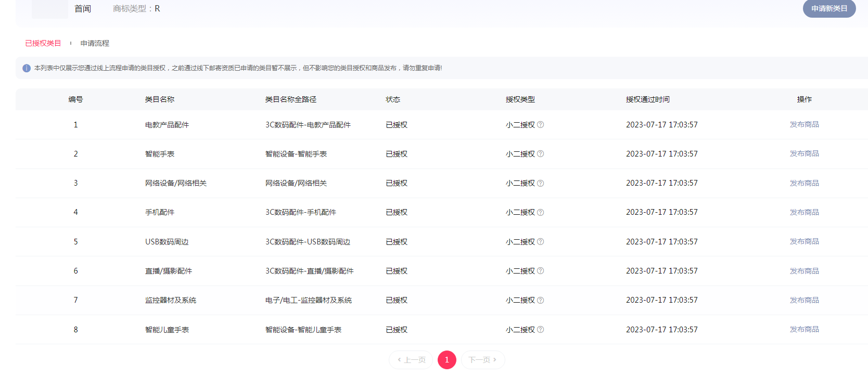Click help icon next to 小二授权 in 智能手表 row
868x376 pixels.
coord(540,154)
